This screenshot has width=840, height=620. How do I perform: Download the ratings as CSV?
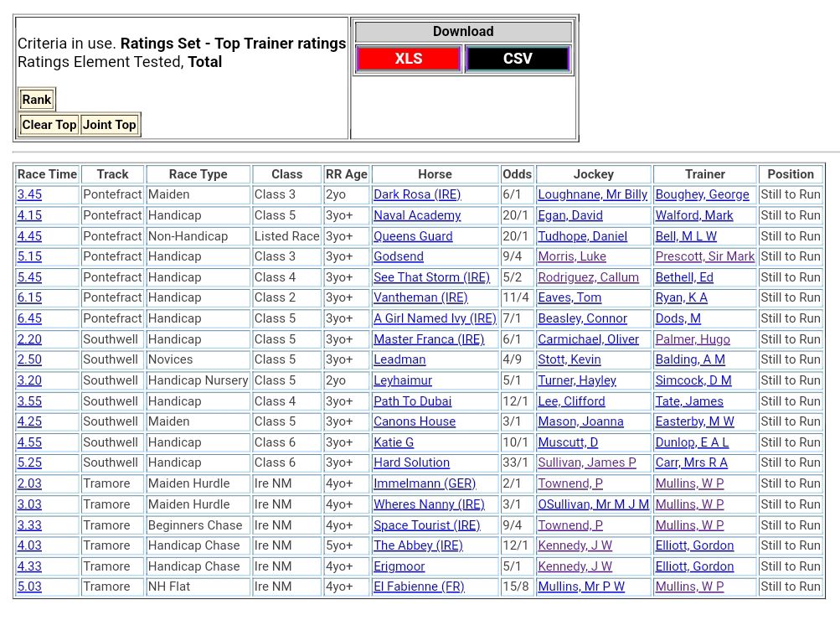tap(517, 59)
